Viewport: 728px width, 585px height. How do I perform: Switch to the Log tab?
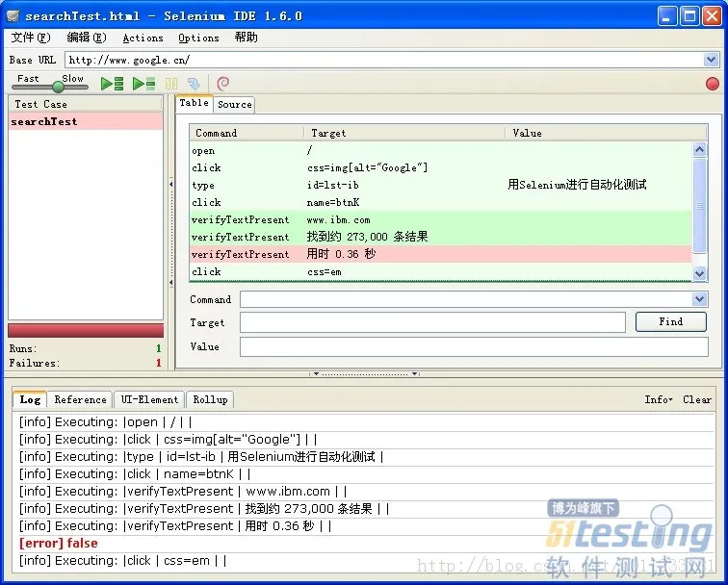point(30,399)
